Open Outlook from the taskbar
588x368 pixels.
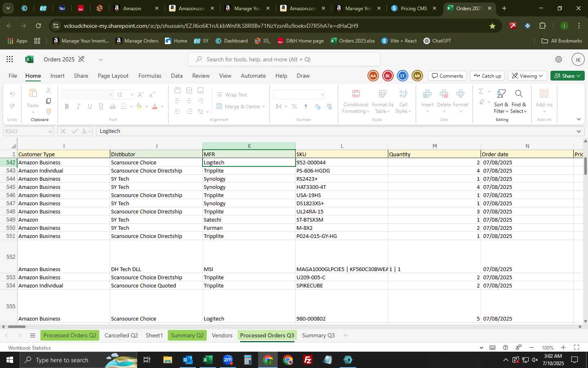click(x=188, y=360)
